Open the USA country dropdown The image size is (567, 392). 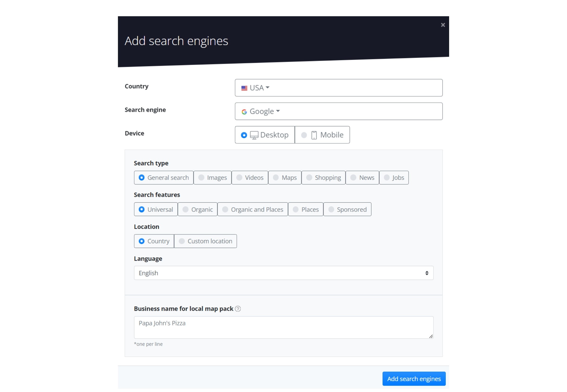pyautogui.click(x=338, y=88)
